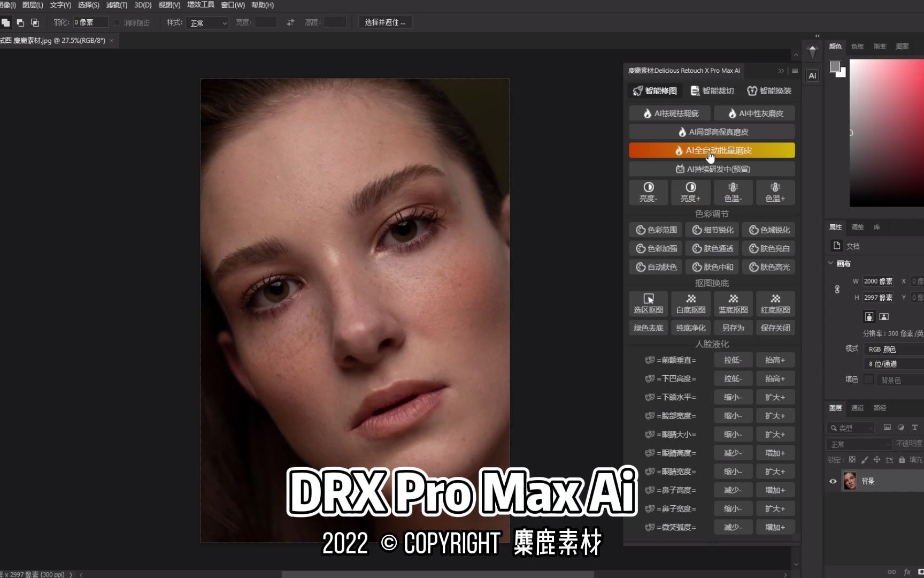The image size is (924, 578).
Task: Open the 选区抠图 tool
Action: (648, 303)
